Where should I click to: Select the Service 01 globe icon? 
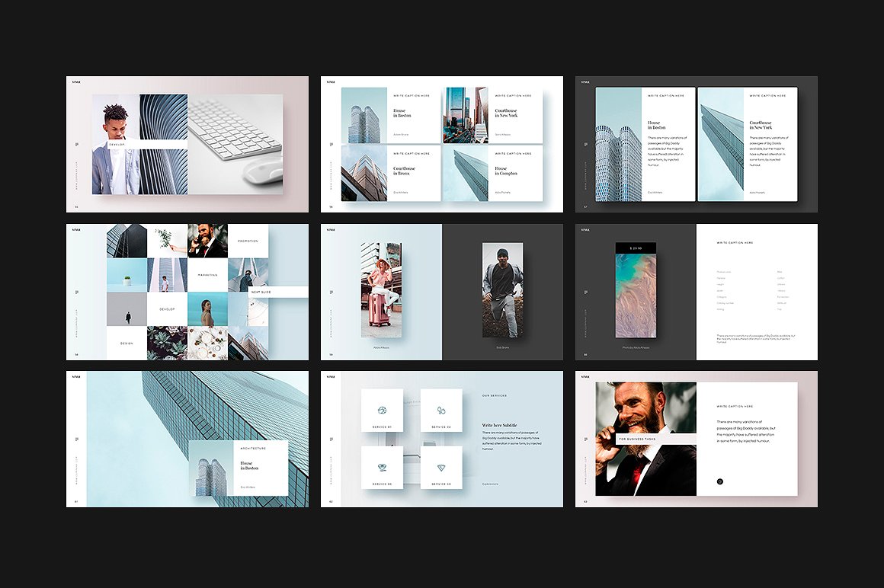tap(382, 411)
